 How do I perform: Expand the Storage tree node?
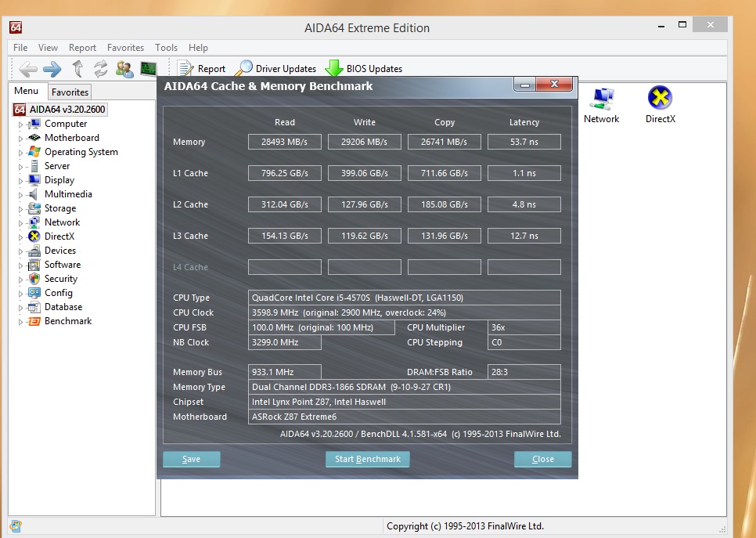pos(20,209)
